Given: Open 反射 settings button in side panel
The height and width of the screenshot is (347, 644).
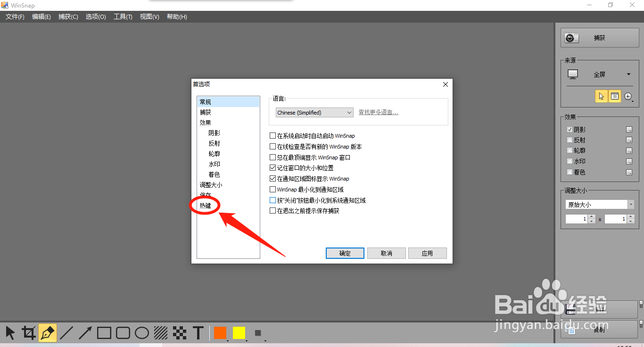Looking at the screenshot, I should click(629, 140).
